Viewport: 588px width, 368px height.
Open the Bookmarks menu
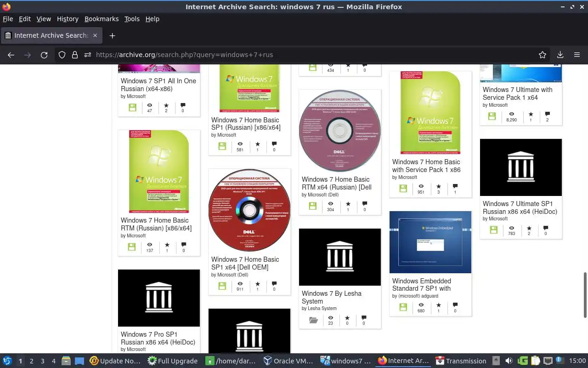click(x=102, y=19)
